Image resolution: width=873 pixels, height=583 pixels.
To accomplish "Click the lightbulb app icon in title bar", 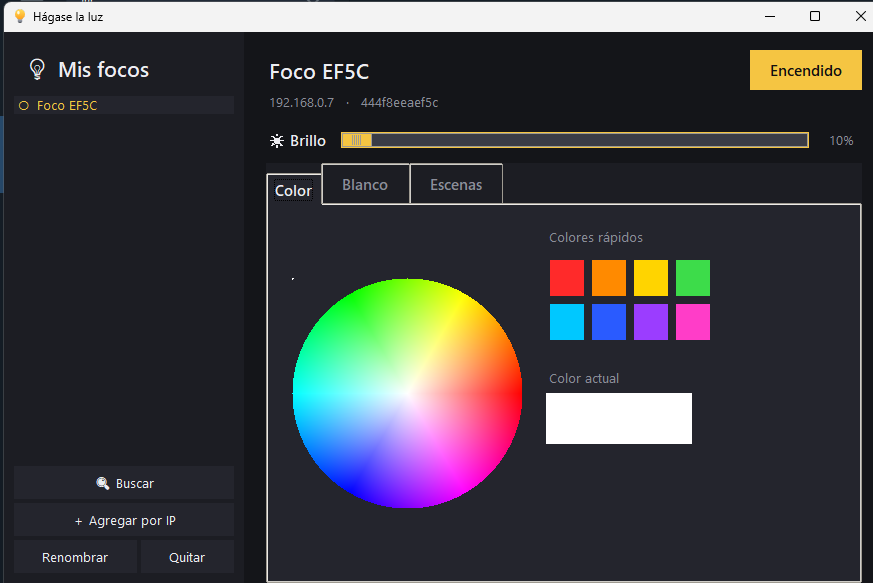I will tap(19, 16).
